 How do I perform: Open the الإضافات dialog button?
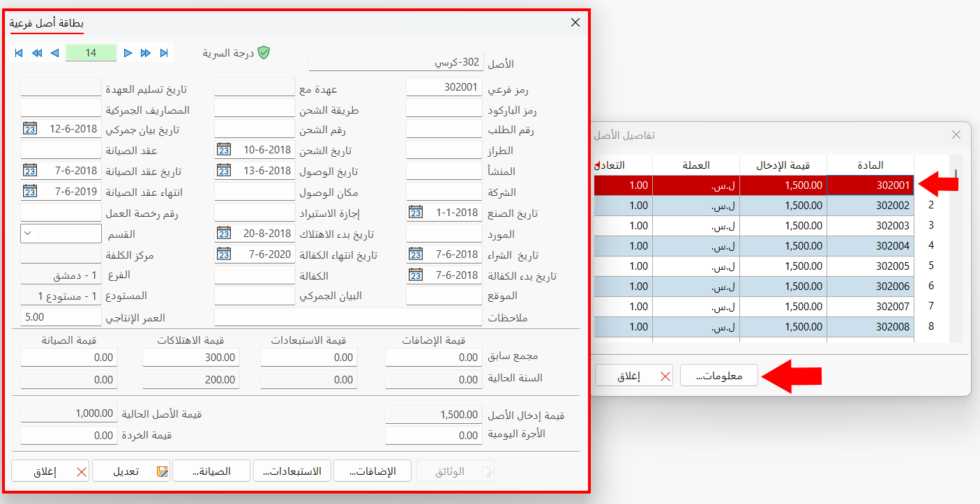pyautogui.click(x=372, y=471)
